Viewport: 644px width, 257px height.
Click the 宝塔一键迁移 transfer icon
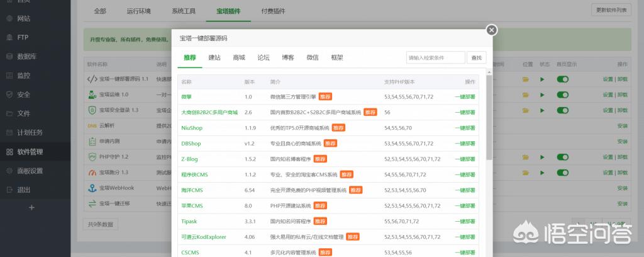pyautogui.click(x=92, y=204)
